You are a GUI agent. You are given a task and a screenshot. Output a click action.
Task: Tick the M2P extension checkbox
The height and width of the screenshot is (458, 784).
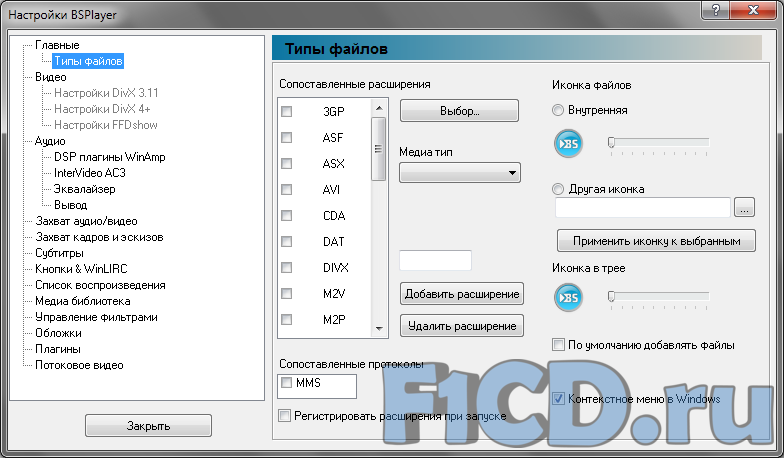coord(286,320)
